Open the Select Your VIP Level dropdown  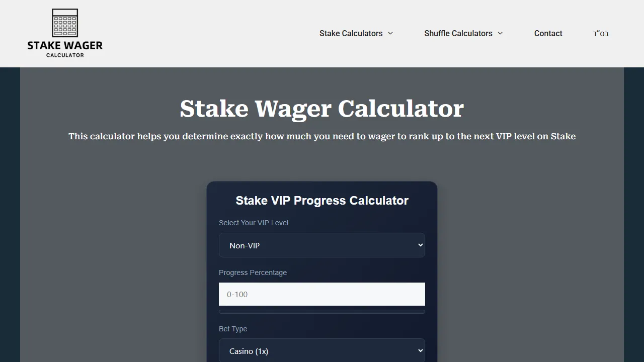coord(322,245)
